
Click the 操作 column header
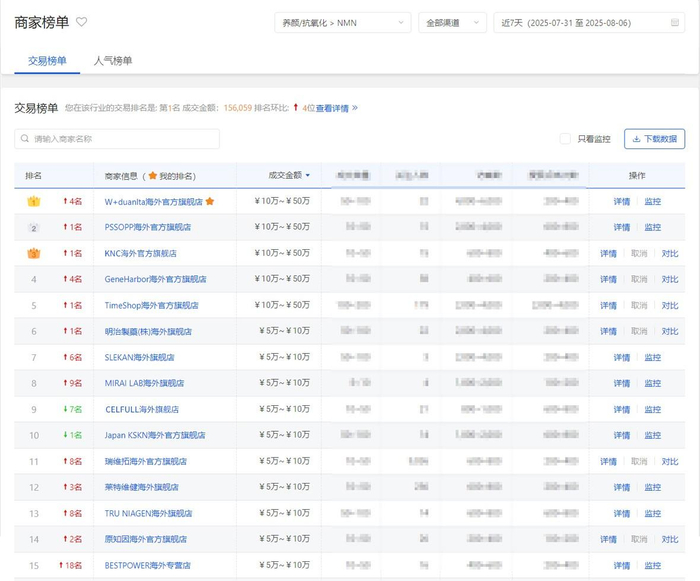(x=637, y=176)
